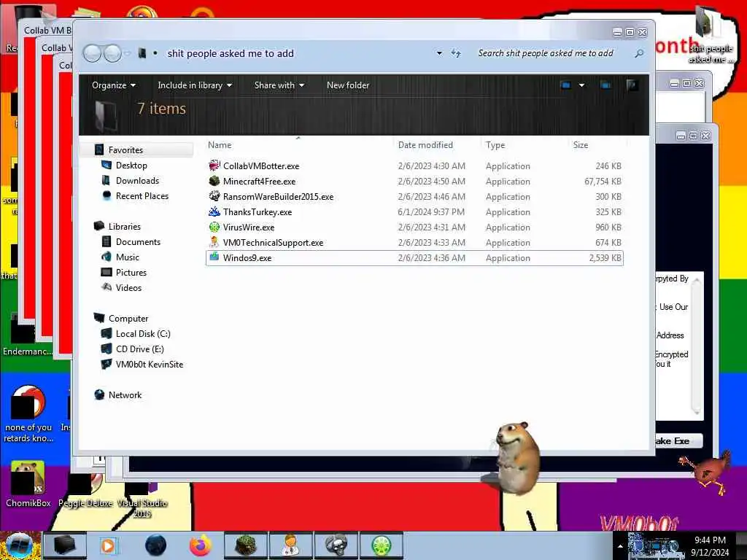Click the 2,539 KB size cell

[x=605, y=257]
